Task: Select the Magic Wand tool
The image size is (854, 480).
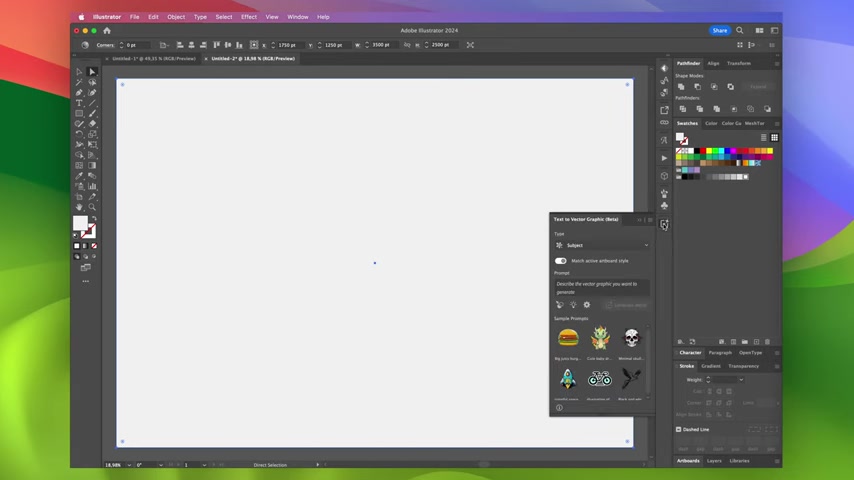Action: tap(79, 82)
